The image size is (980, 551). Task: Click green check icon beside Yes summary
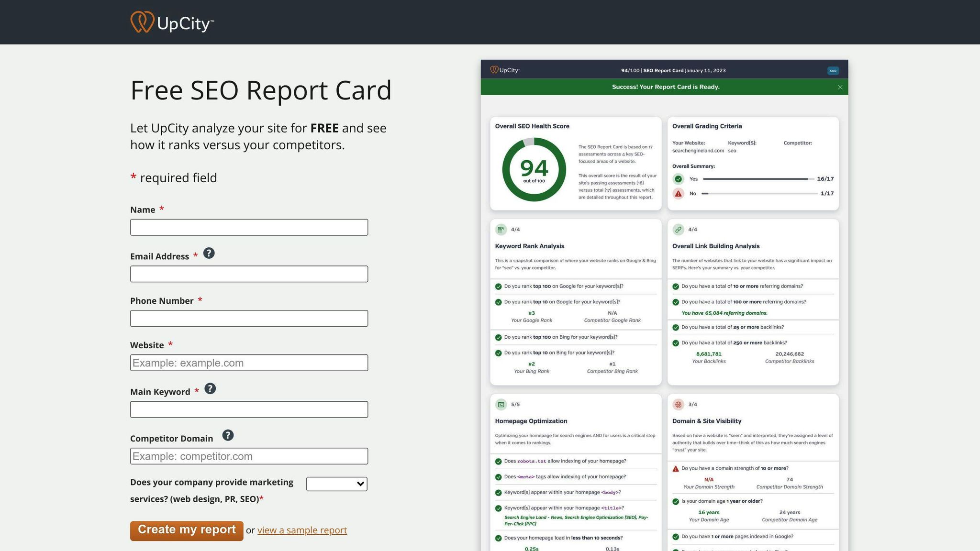coord(678,179)
